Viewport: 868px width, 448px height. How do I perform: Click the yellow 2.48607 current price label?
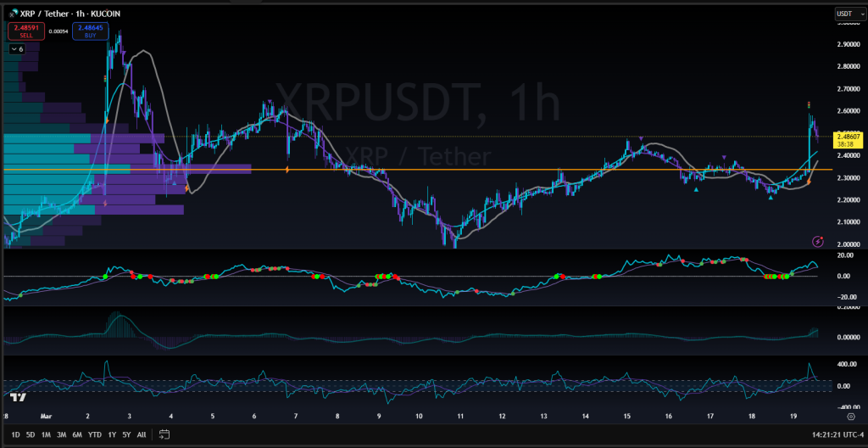coord(847,140)
